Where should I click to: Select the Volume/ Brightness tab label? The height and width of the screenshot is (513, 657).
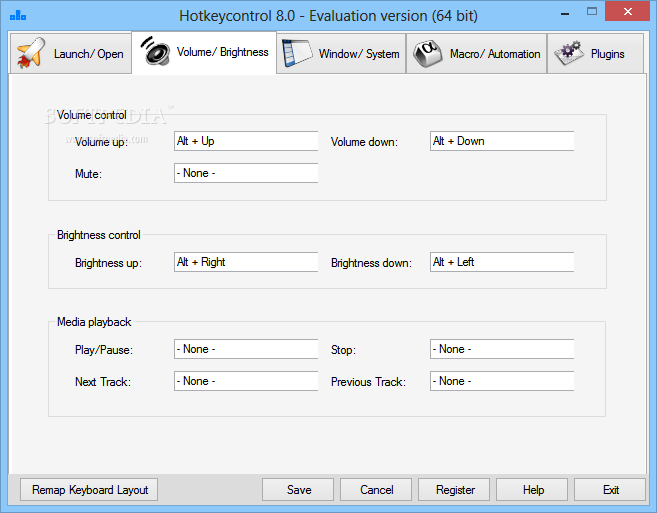(222, 52)
